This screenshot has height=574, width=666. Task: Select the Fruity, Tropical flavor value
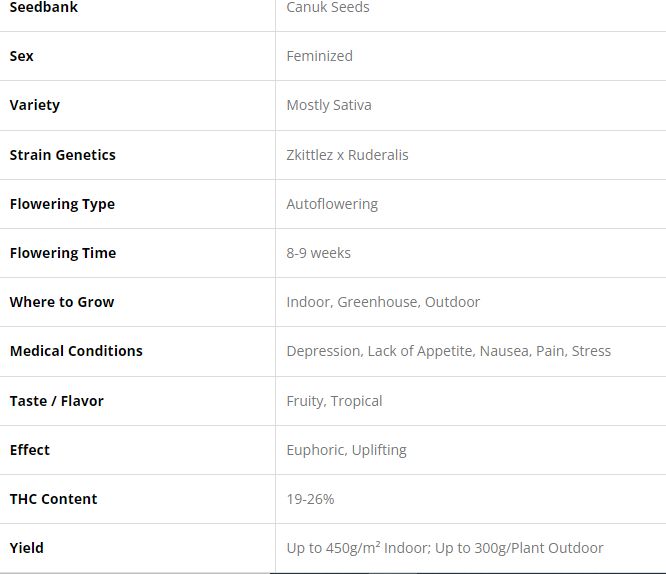(x=334, y=401)
